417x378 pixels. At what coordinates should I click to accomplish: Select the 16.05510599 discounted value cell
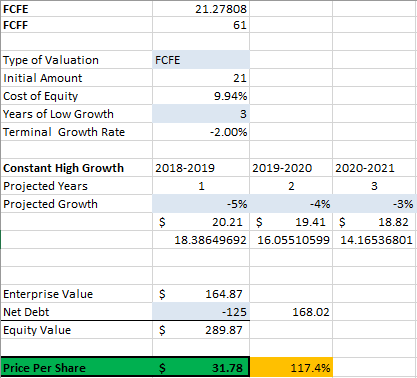tap(291, 240)
